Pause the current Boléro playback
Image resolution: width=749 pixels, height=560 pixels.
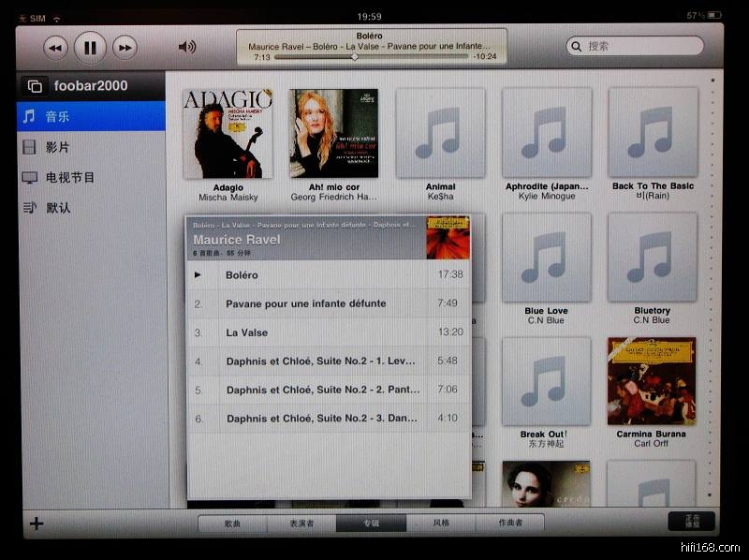click(90, 47)
